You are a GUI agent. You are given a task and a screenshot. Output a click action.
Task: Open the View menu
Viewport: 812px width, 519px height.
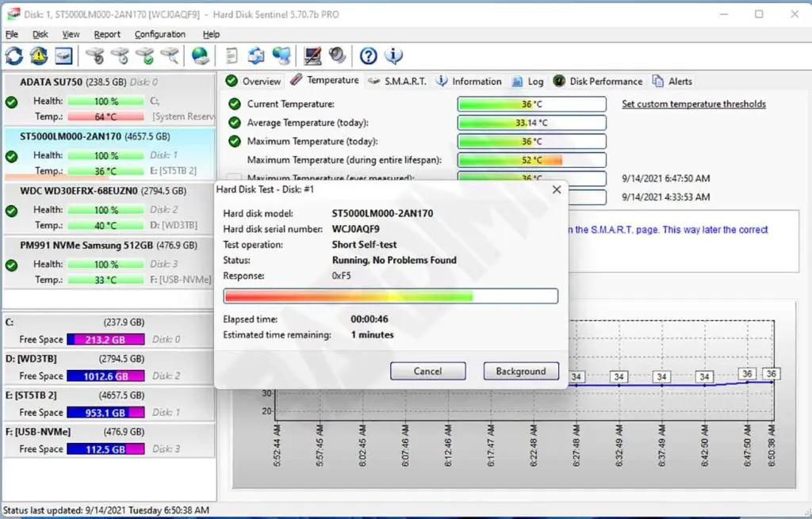pyautogui.click(x=71, y=34)
